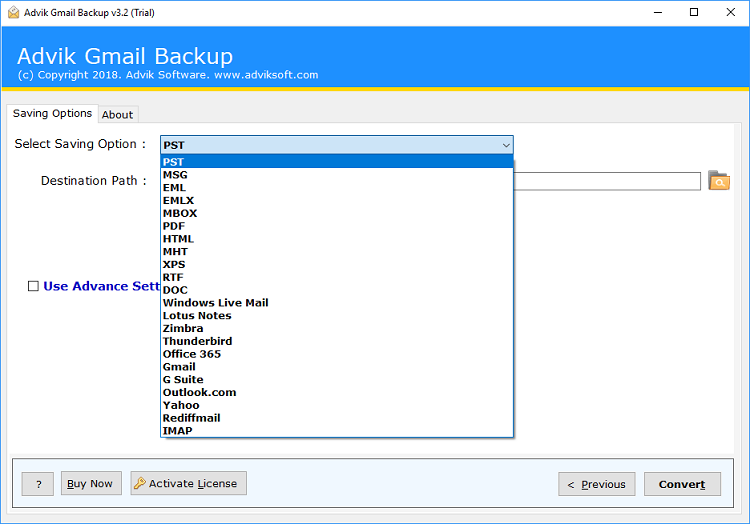Select G Suite option
The height and width of the screenshot is (524, 750).
(x=337, y=380)
